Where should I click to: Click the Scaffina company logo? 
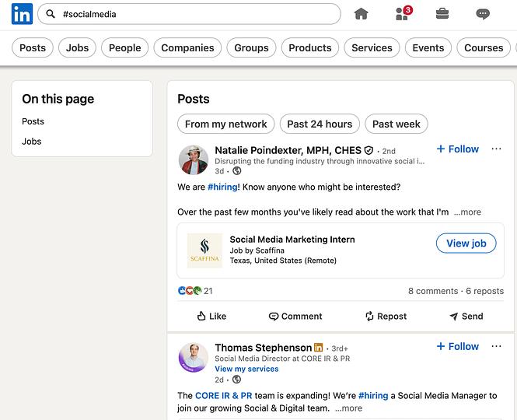pyautogui.click(x=204, y=250)
